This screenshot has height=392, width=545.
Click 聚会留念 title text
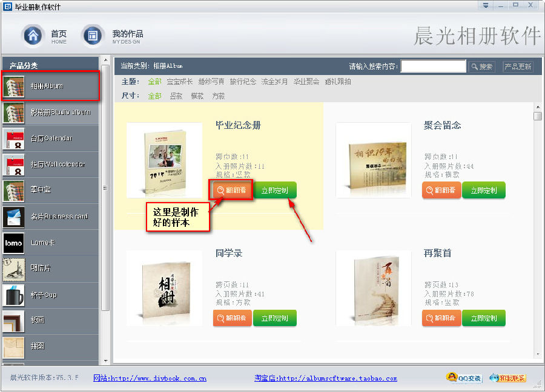tap(442, 125)
